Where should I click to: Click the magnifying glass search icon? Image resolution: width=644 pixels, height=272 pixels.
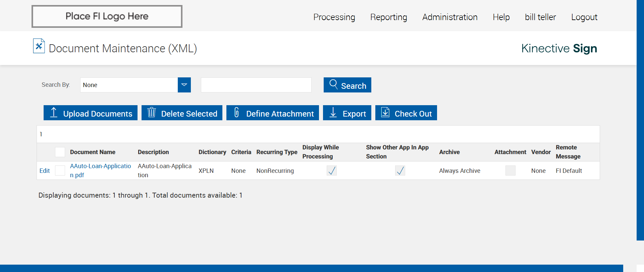click(333, 84)
